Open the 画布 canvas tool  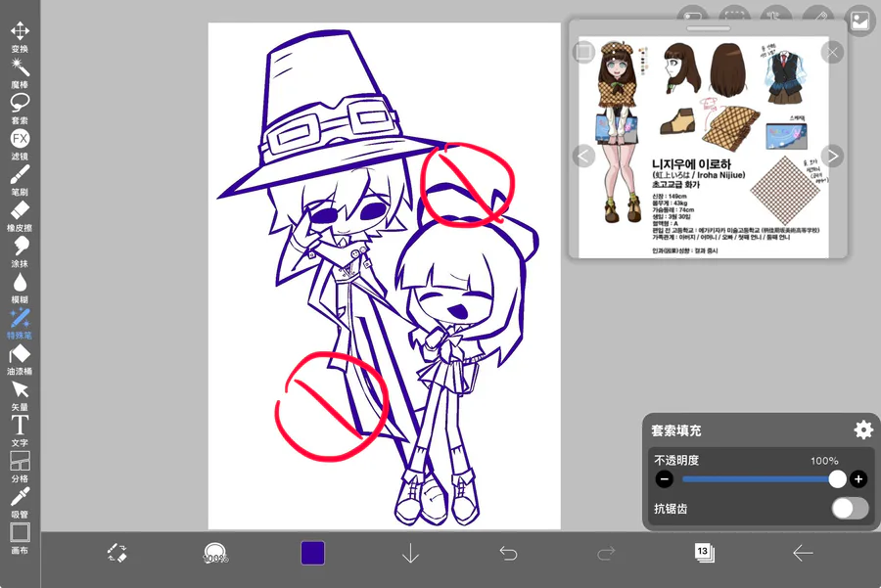tap(20, 538)
